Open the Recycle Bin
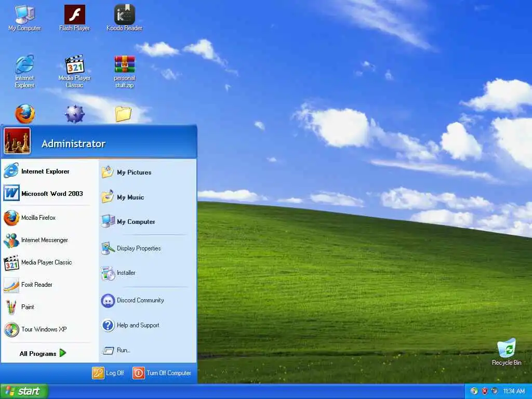532x399 pixels. (507, 352)
